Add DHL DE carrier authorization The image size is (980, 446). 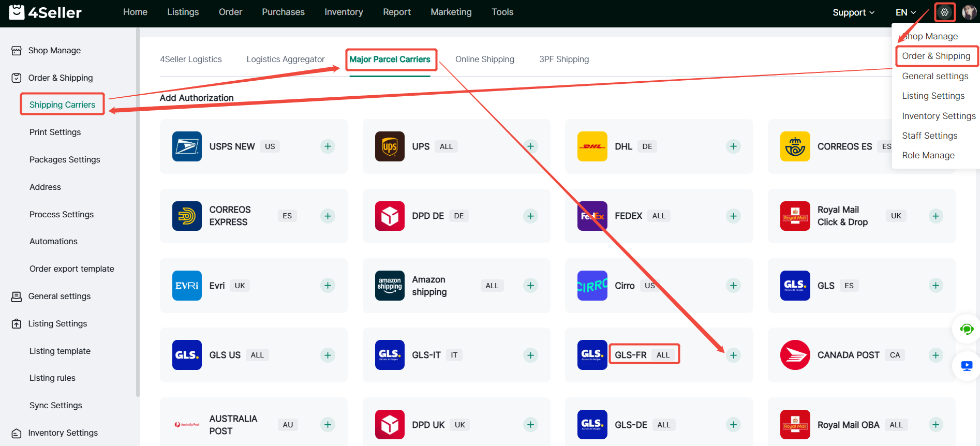click(x=733, y=146)
